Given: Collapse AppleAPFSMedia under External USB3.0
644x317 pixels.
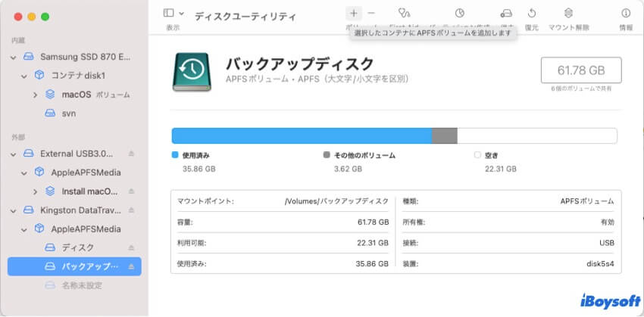Looking at the screenshot, I should pos(25,172).
